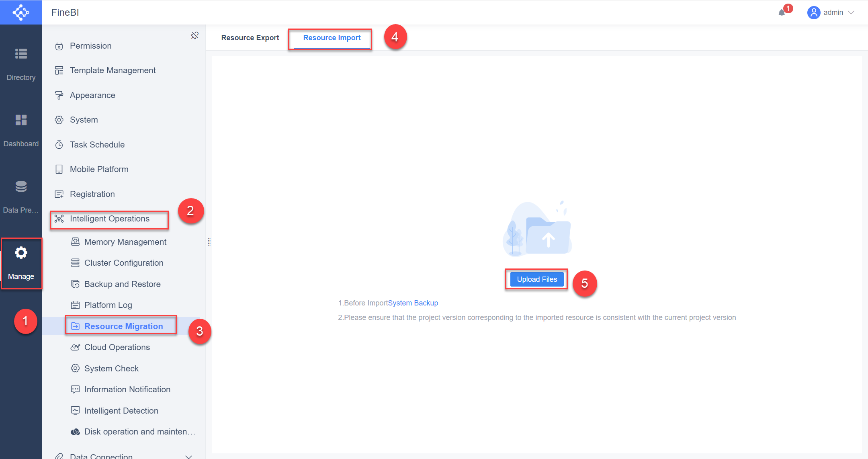Open notifications bell
Viewport: 868px width, 459px height.
tap(782, 12)
